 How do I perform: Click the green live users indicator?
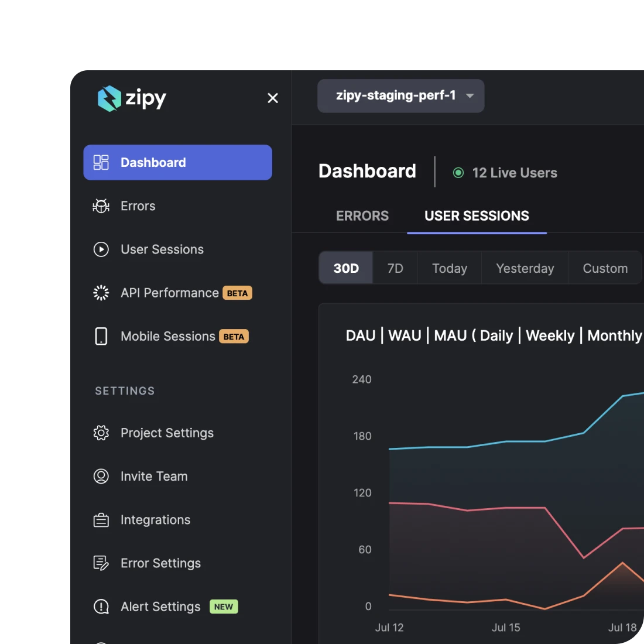pos(458,173)
